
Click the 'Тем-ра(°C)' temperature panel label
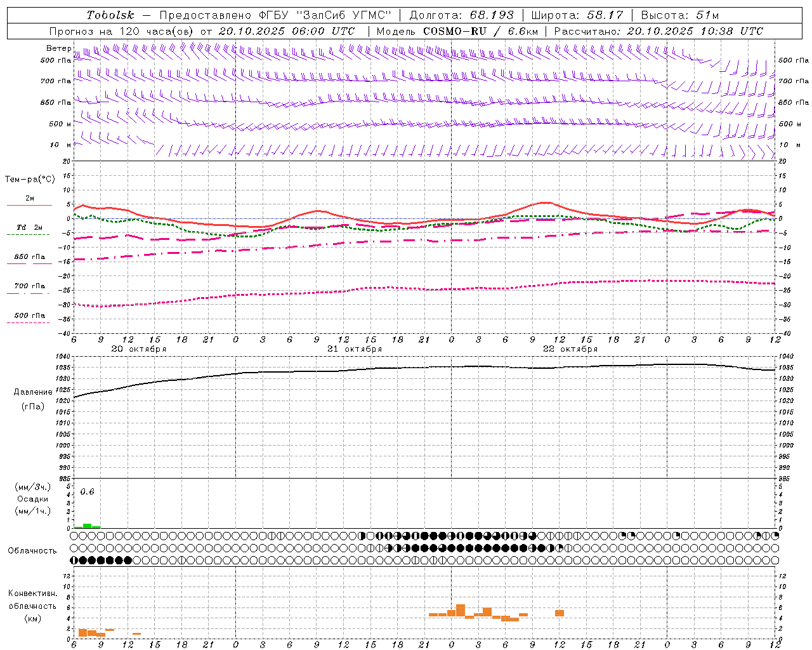(30, 179)
